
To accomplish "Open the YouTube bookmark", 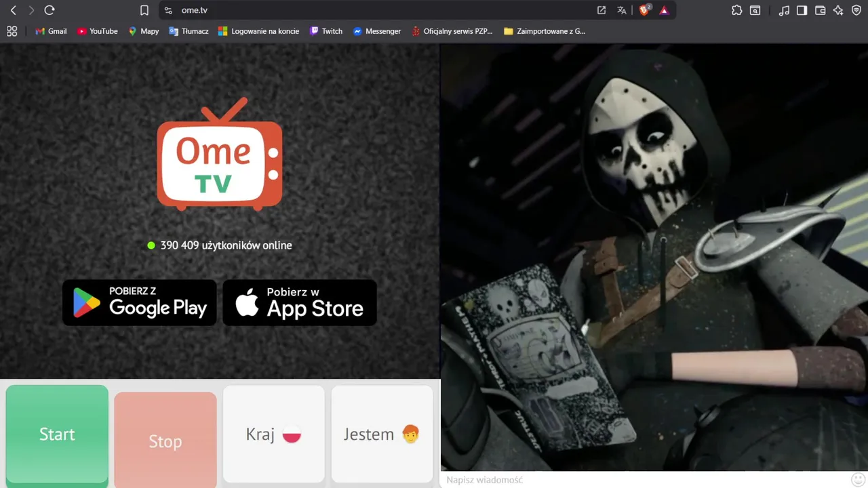I will (x=98, y=31).
